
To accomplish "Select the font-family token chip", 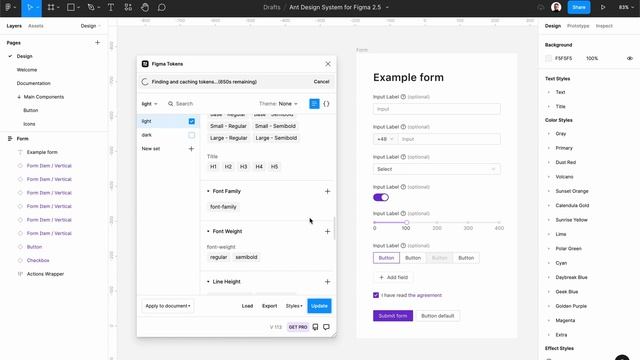I will tap(223, 207).
